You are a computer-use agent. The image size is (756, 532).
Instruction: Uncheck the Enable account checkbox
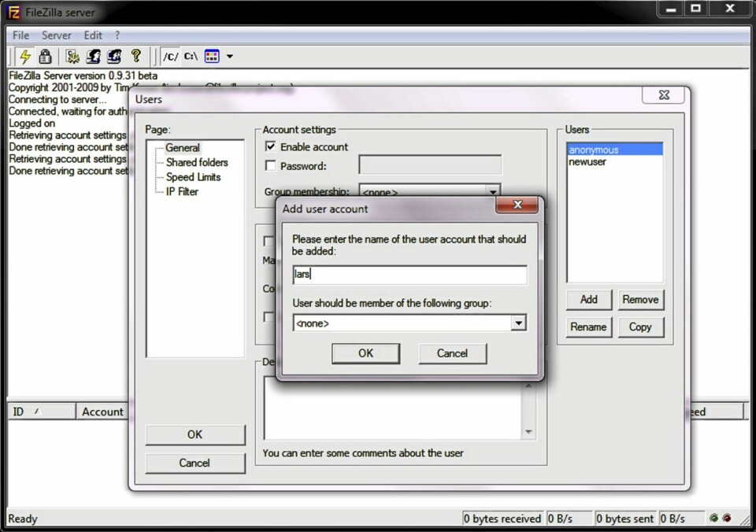point(271,147)
